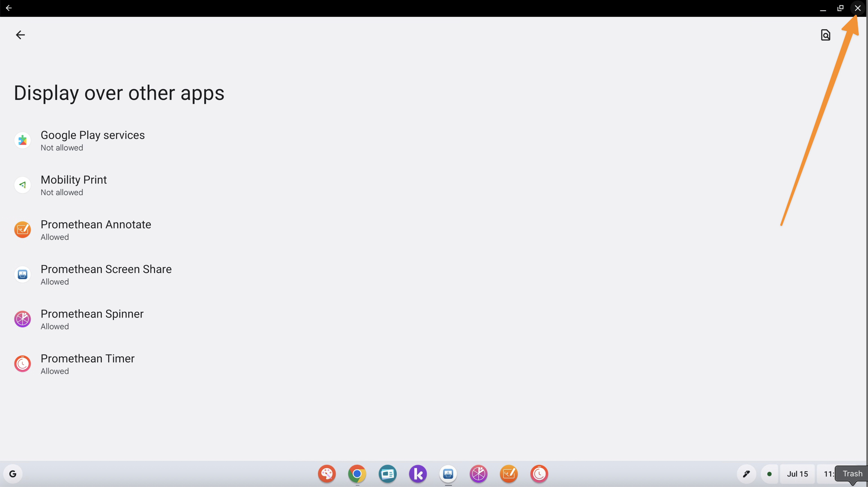
Task: Click the Promethean Annotate orange icon in list
Action: click(23, 230)
